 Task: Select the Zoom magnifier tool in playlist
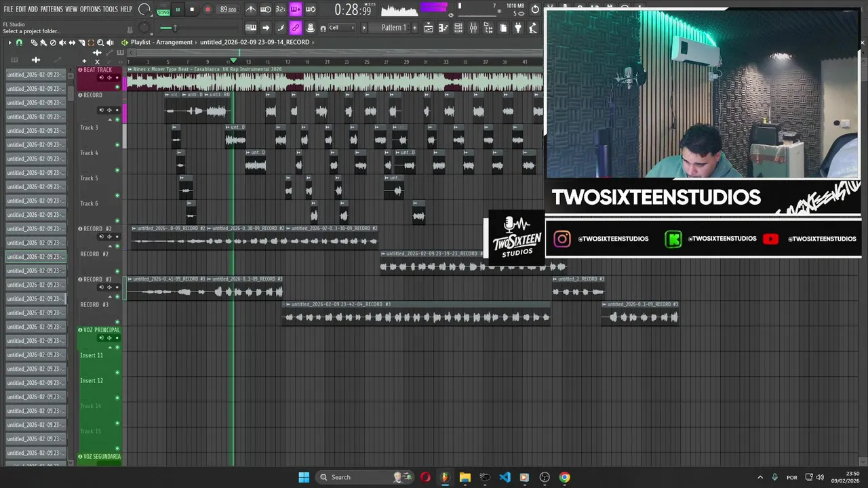(100, 43)
